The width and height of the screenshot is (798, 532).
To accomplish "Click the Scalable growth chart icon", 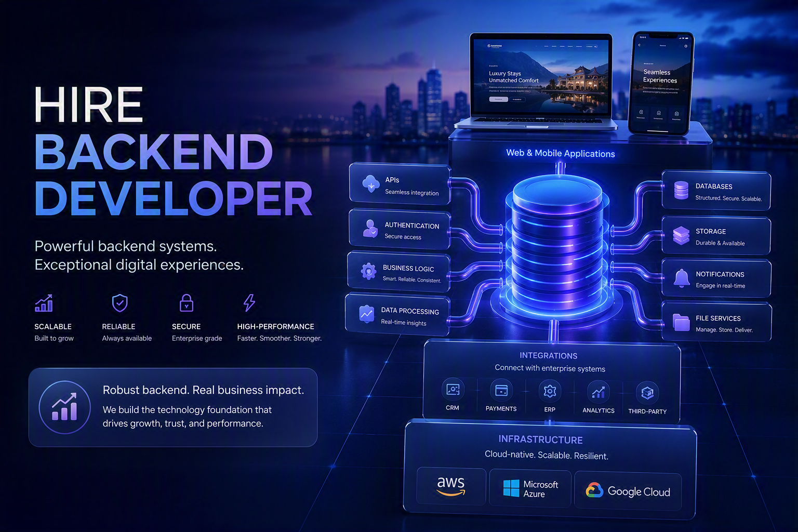I will (44, 303).
